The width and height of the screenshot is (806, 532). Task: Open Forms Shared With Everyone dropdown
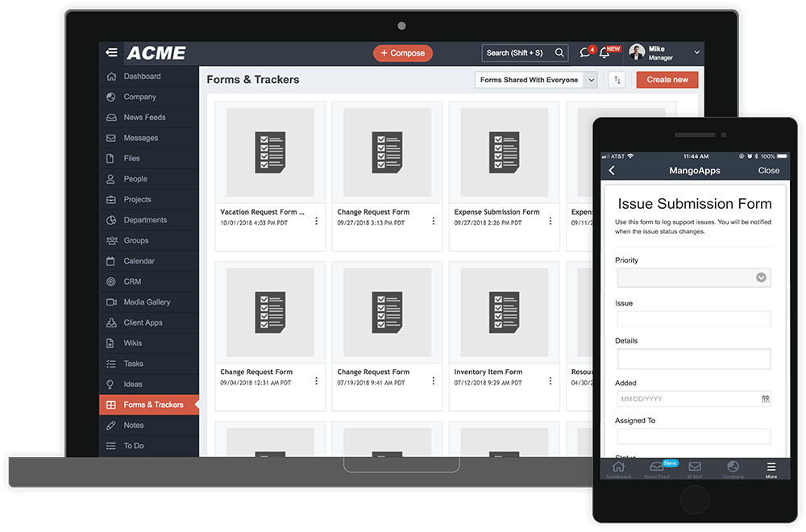pyautogui.click(x=536, y=80)
